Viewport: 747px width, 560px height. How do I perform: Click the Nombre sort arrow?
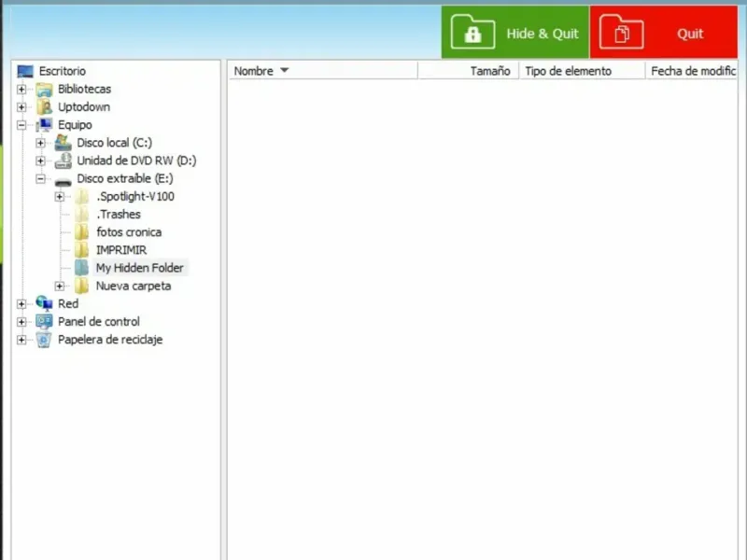click(x=285, y=70)
